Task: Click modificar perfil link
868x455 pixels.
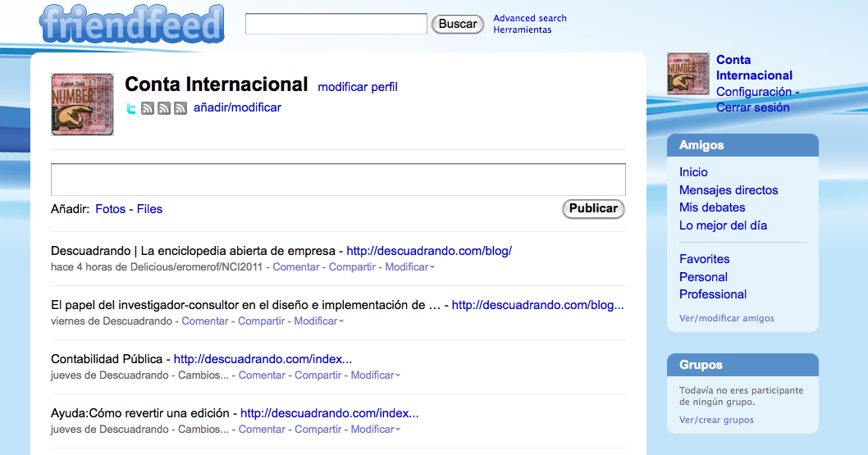Action: 358,87
